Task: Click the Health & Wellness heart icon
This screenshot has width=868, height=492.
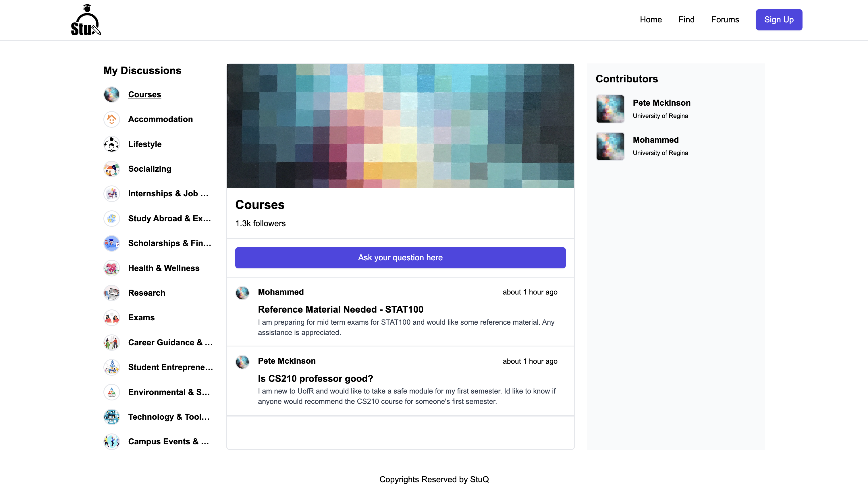Action: [111, 268]
